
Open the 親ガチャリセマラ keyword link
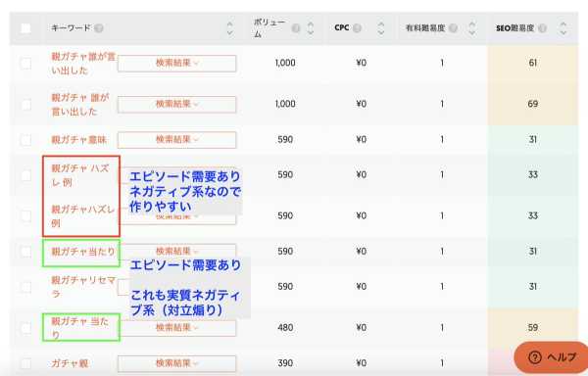83,287
